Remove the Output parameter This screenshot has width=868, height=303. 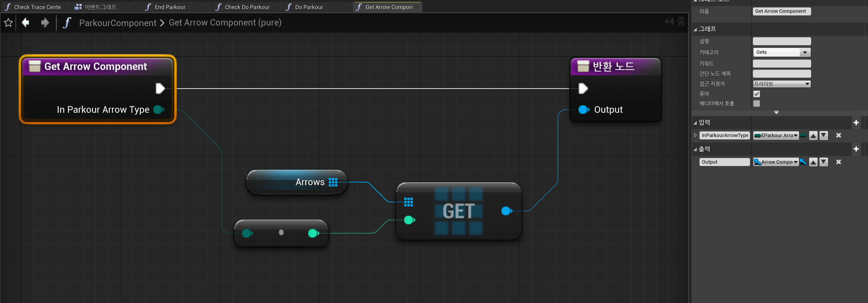pyautogui.click(x=838, y=162)
